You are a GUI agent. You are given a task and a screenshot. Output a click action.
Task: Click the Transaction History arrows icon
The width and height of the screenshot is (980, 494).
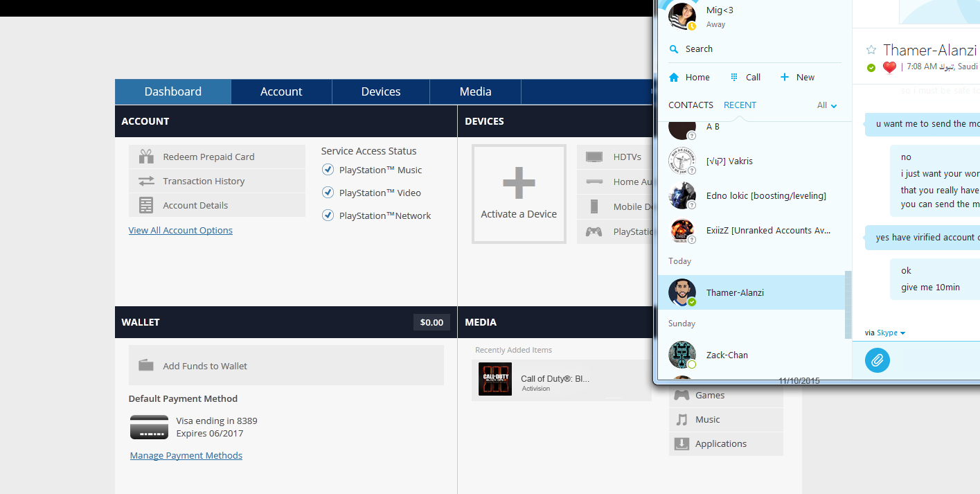click(x=146, y=181)
